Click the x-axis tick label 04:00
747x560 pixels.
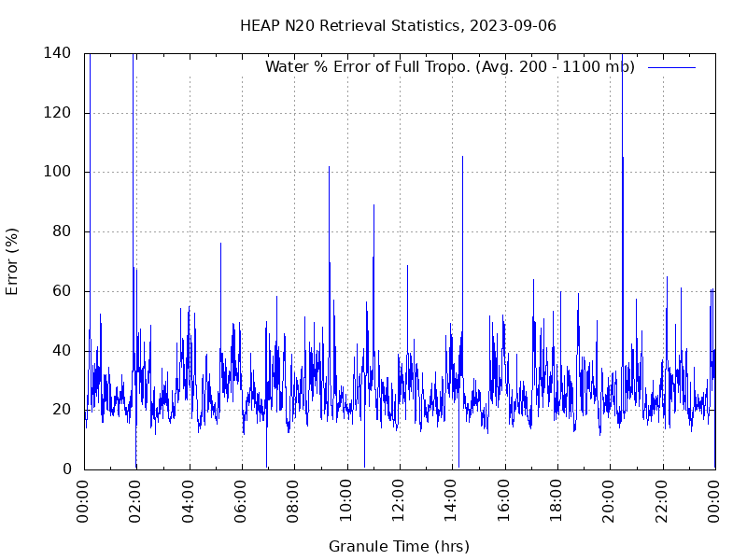pyautogui.click(x=189, y=501)
